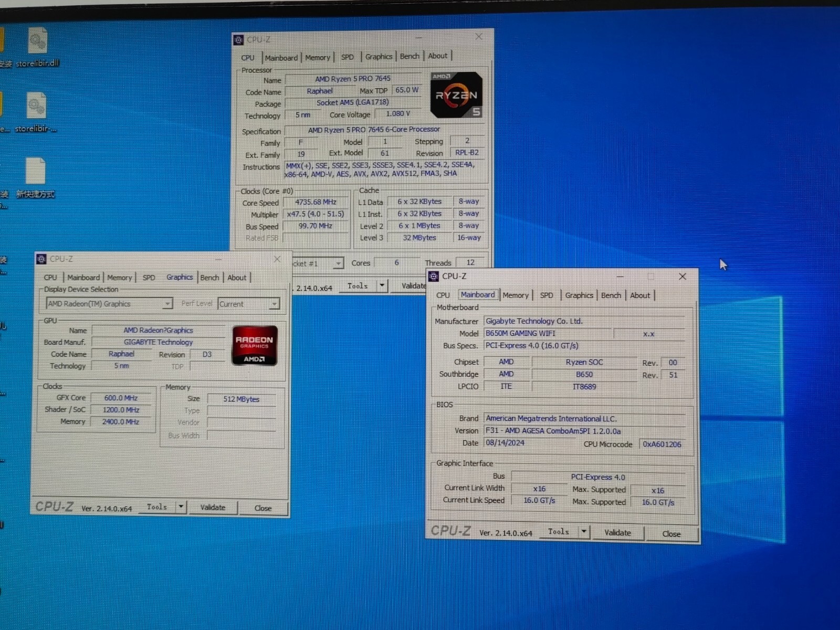Open socket selection dropdown in CPU window
Screen dimensions: 840x630
coord(318,264)
